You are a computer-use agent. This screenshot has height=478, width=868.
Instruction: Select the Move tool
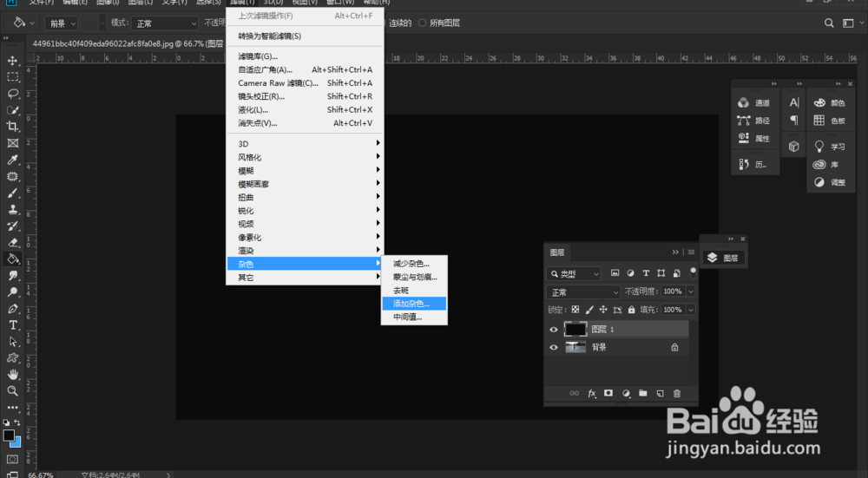point(13,61)
